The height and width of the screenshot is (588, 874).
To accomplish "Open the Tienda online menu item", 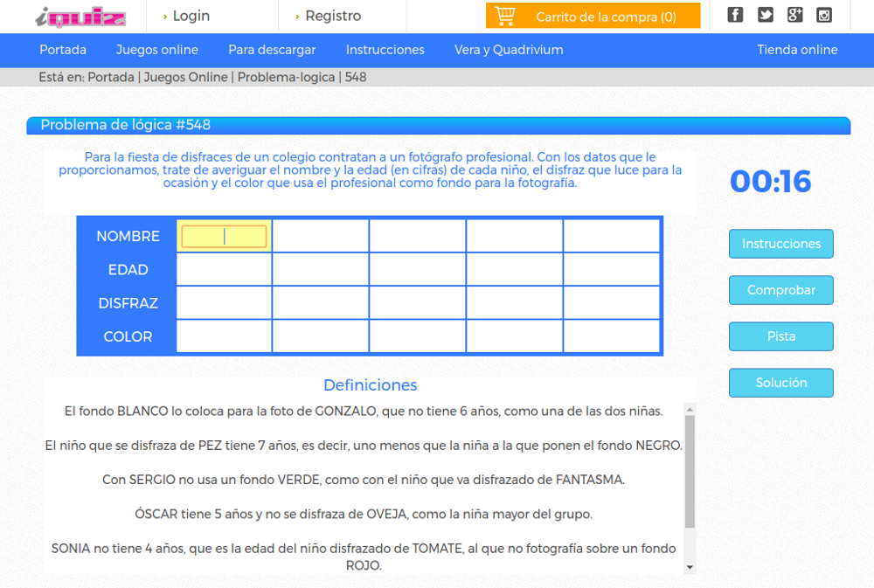I will point(797,50).
